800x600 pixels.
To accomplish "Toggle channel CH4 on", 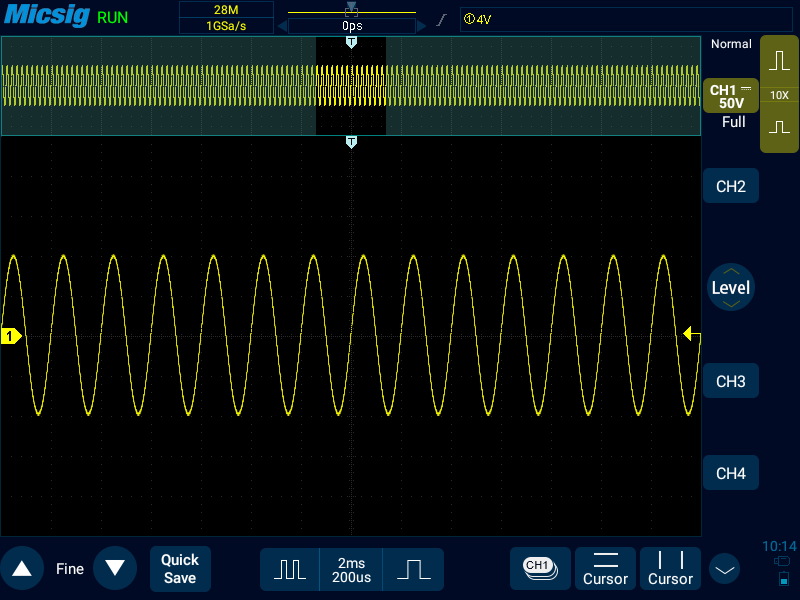I will click(x=731, y=473).
